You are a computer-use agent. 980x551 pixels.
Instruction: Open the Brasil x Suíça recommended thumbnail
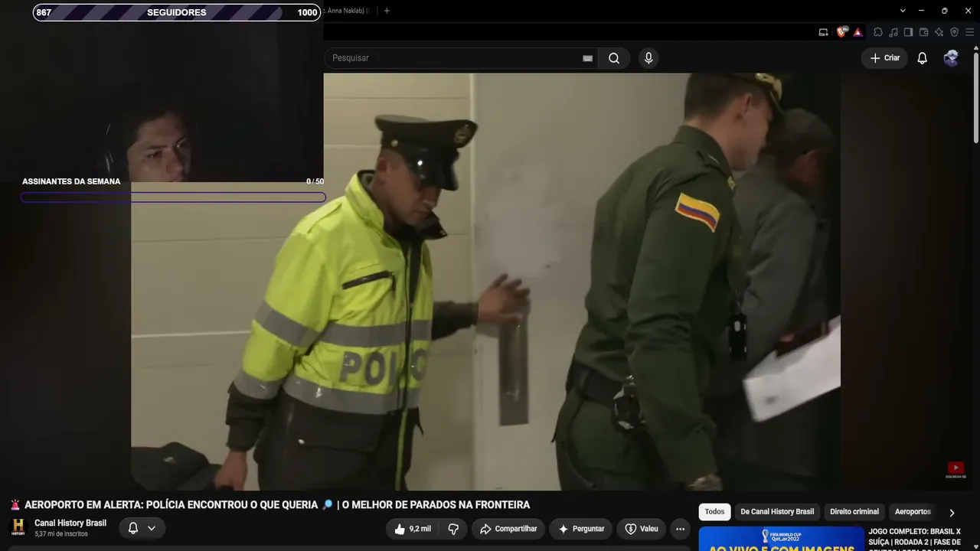coord(781,539)
